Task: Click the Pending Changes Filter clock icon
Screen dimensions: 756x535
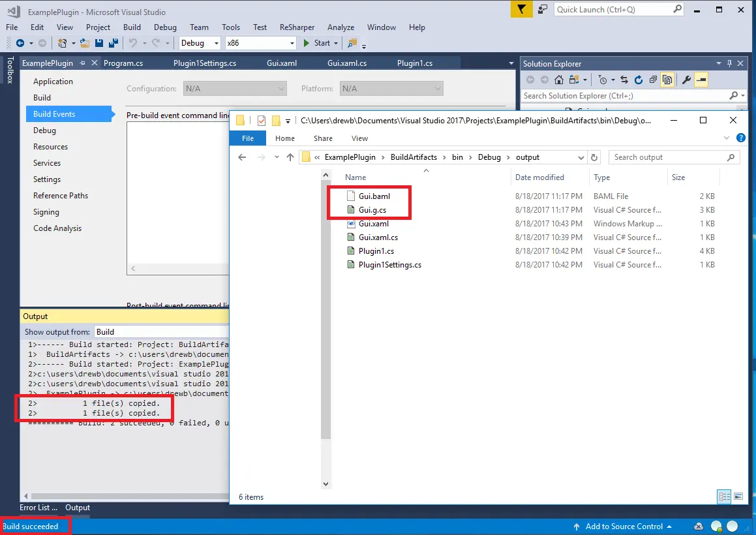Action: pyautogui.click(x=602, y=80)
